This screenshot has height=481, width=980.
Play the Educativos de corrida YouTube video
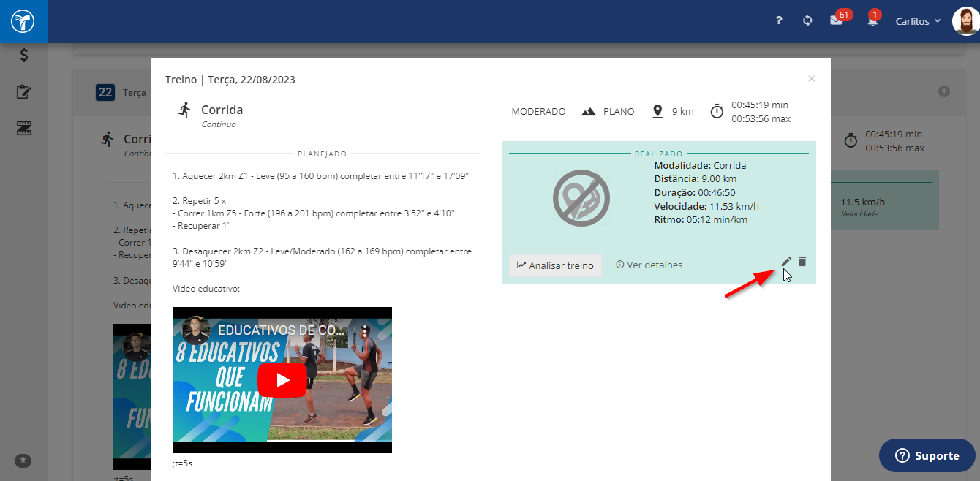pyautogui.click(x=282, y=380)
